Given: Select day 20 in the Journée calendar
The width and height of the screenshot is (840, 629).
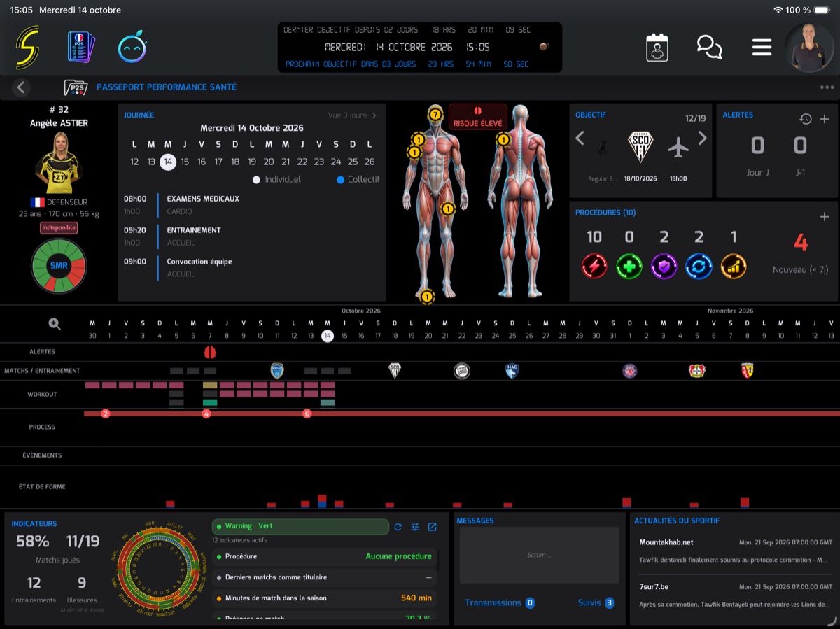Looking at the screenshot, I should pos(269,162).
